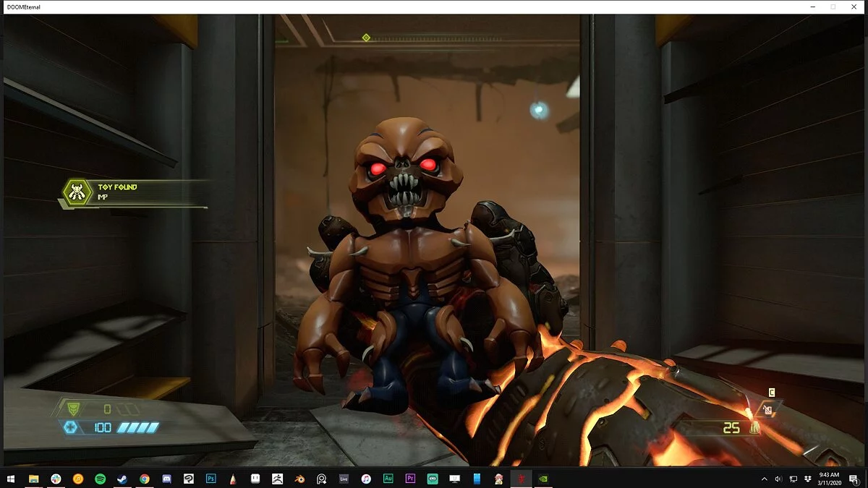The width and height of the screenshot is (868, 488).
Task: Click the orange music-note taskbar icon
Action: coord(78,479)
